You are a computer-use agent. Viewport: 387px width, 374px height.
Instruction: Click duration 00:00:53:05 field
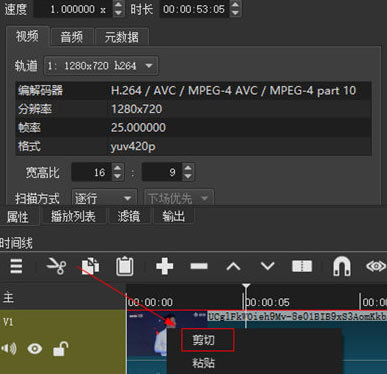click(195, 9)
